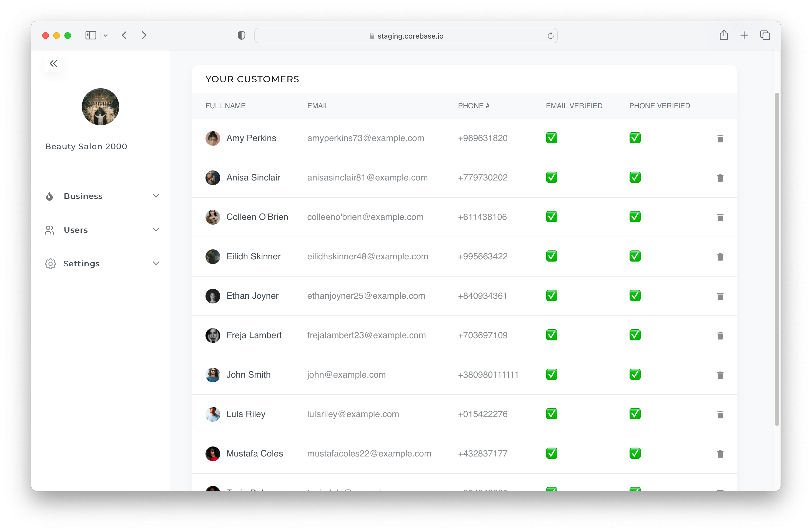Image resolution: width=812 pixels, height=532 pixels.
Task: Open the privacy shield icon
Action: [x=241, y=36]
